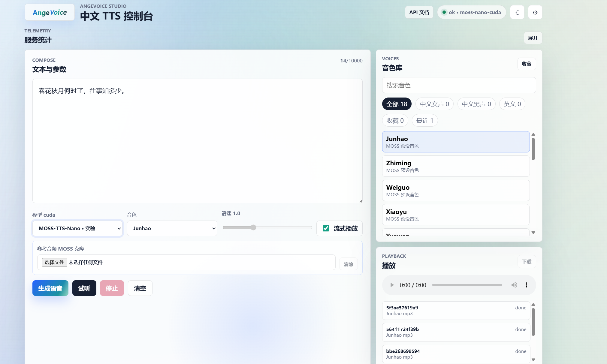Filter voices by 中文女声
This screenshot has width=607, height=364.
tap(434, 104)
